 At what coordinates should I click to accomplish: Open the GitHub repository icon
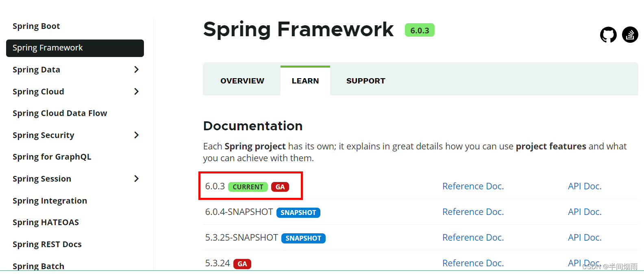tap(608, 35)
